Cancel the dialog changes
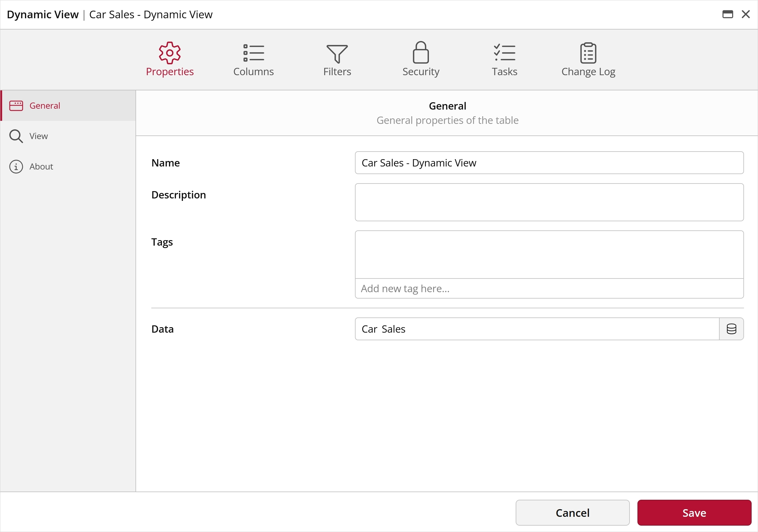The image size is (758, 532). point(573,513)
